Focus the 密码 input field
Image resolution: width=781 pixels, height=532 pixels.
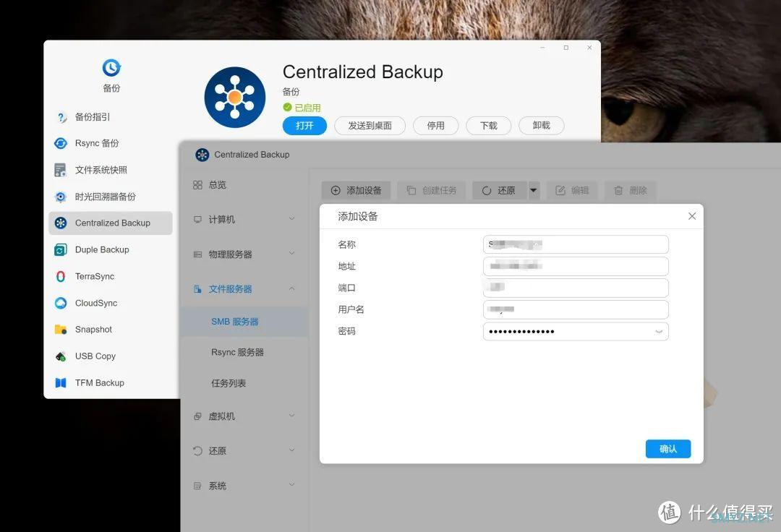576,332
